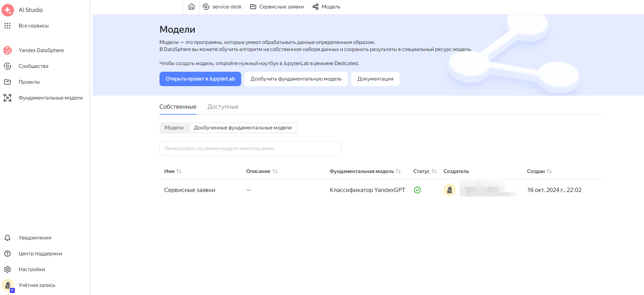644x295 pixels.
Task: Open Фундаментальные модели sidebar icon
Action: [x=7, y=98]
